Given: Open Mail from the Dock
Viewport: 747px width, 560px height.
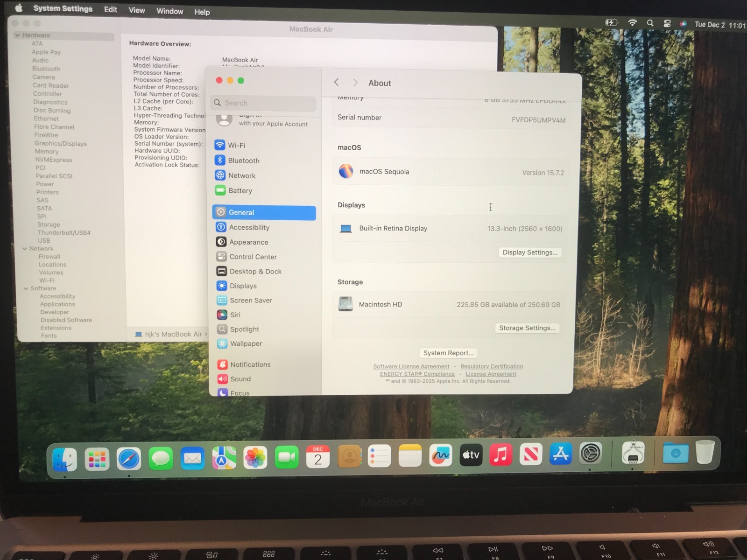Looking at the screenshot, I should click(192, 458).
